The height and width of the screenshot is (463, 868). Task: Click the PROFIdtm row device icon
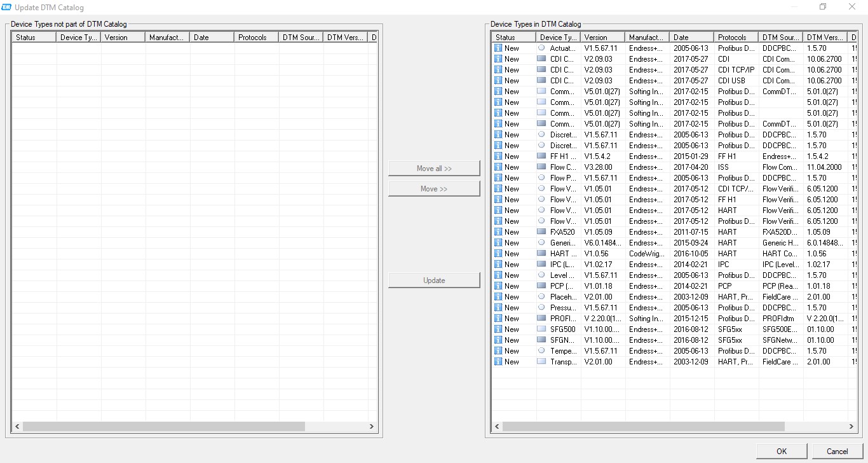tap(541, 318)
